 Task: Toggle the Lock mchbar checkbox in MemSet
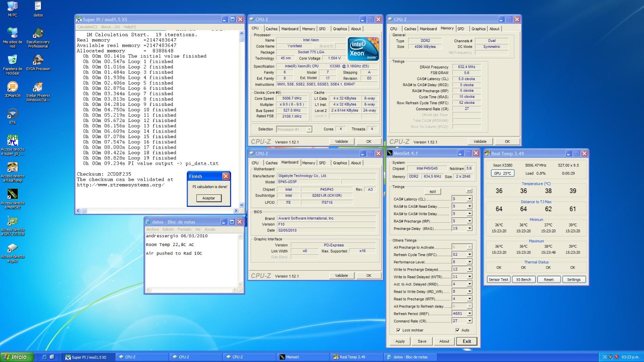click(x=398, y=330)
